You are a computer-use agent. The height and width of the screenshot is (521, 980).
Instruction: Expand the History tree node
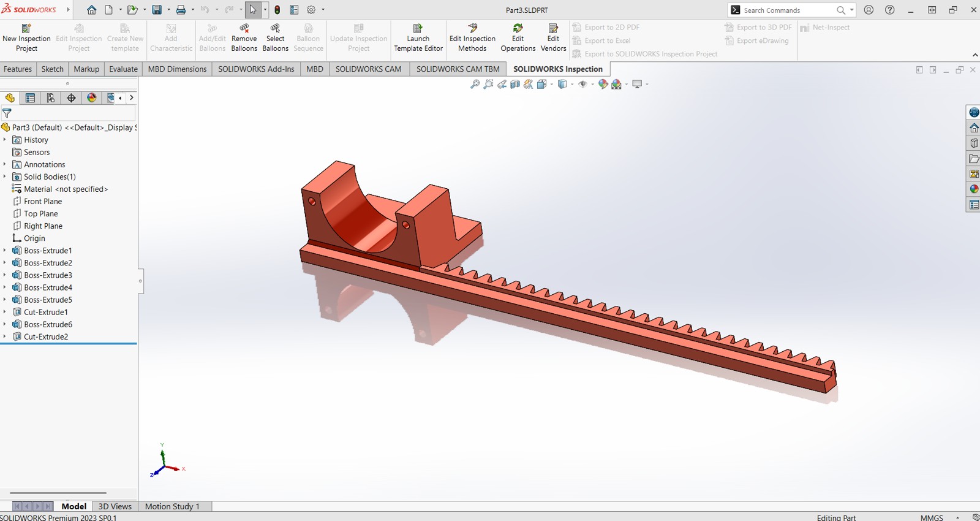pos(5,140)
